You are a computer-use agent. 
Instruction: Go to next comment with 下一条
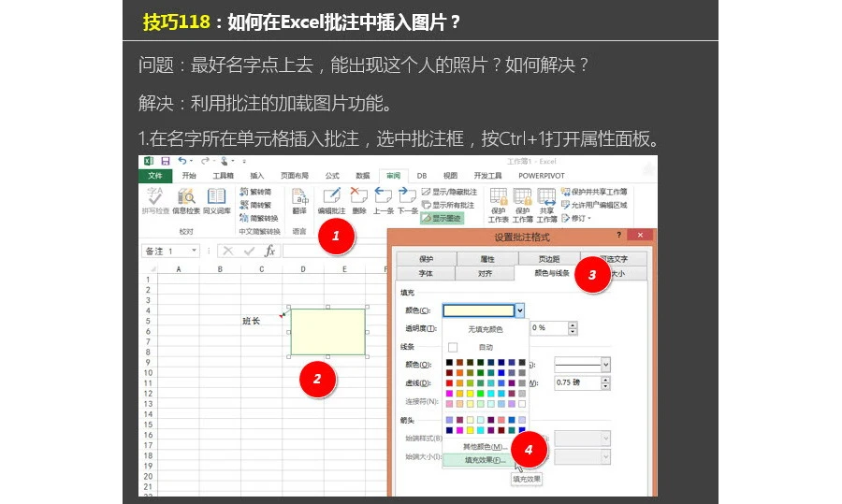click(408, 201)
